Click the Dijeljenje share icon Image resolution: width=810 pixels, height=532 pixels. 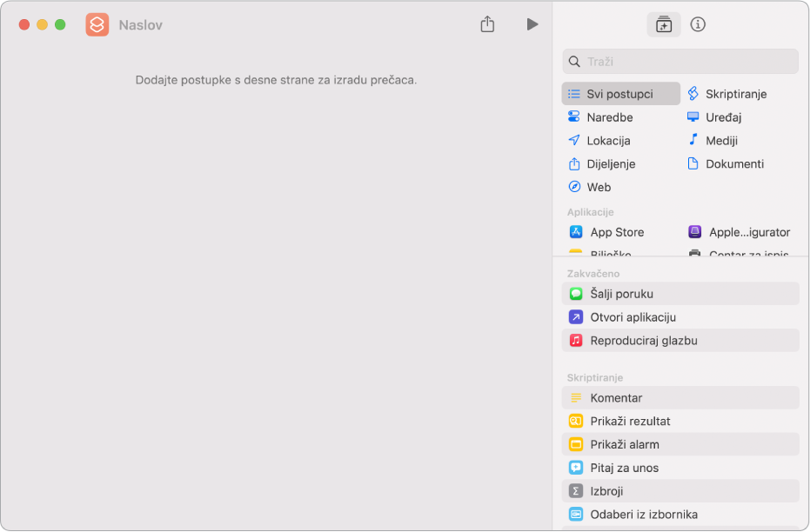click(x=574, y=163)
